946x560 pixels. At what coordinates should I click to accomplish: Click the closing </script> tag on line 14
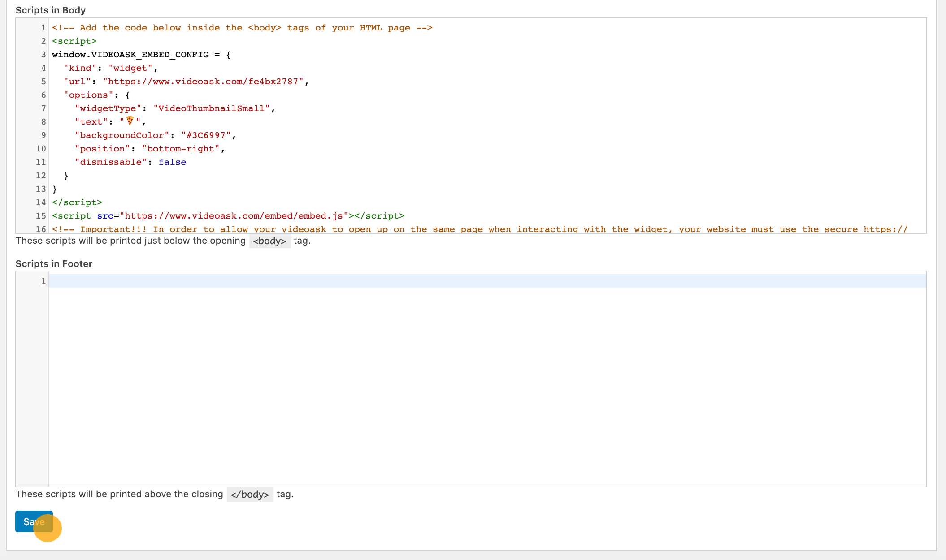(x=77, y=202)
